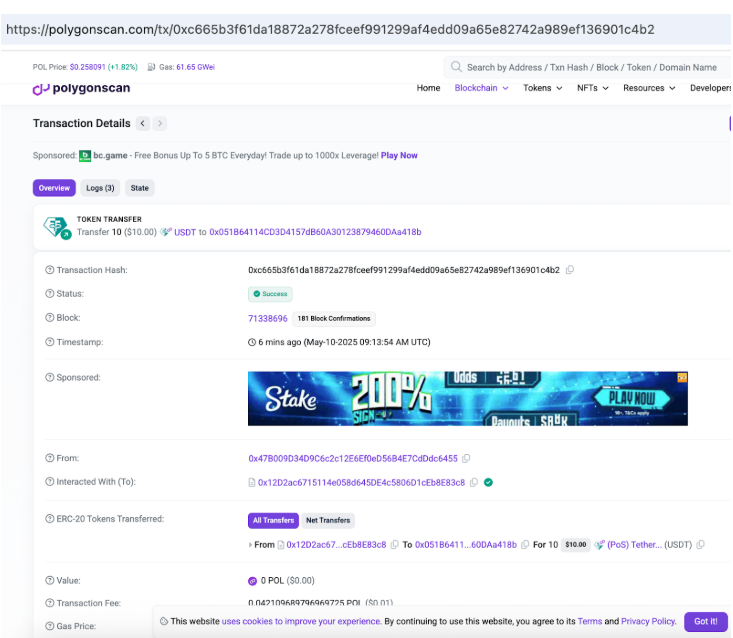The width and height of the screenshot is (733, 638).
Task: Switch to the State tab
Action: point(139,188)
